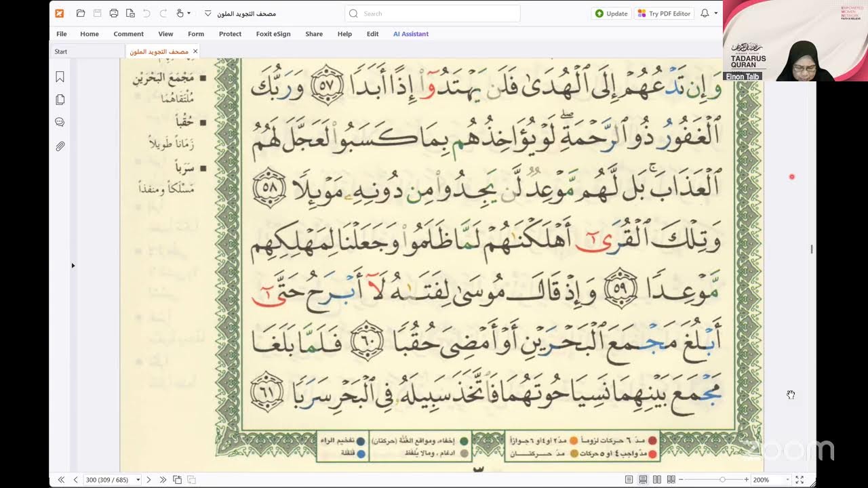
Task: Open the Form ribbon tab
Action: (196, 34)
